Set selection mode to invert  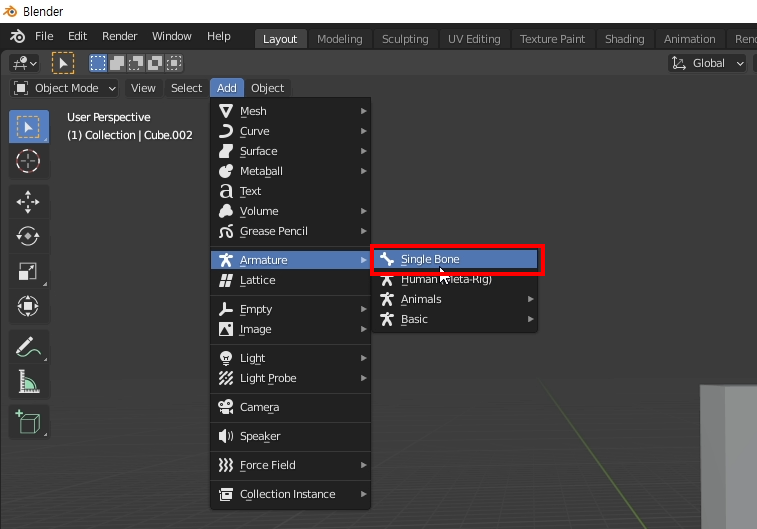[154, 63]
